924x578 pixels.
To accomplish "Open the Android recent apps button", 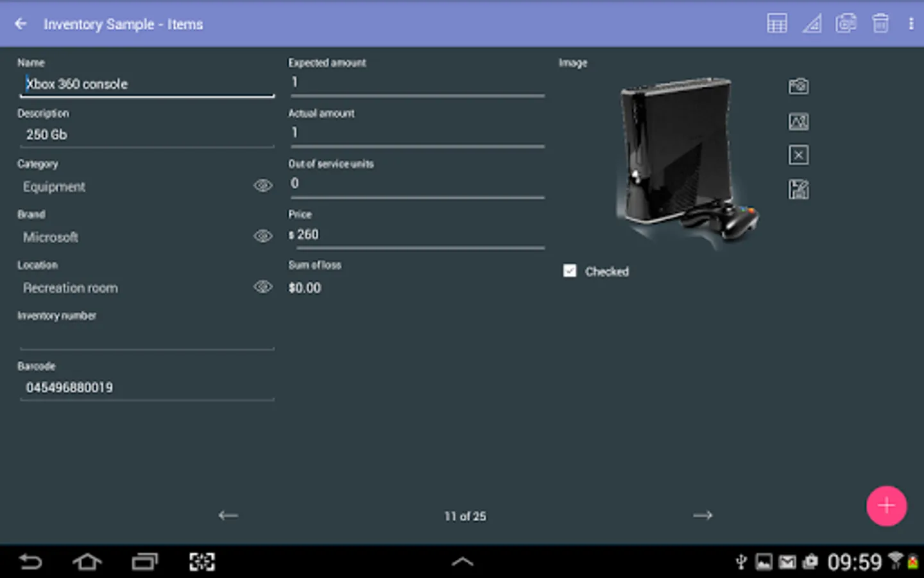I will [x=145, y=562].
